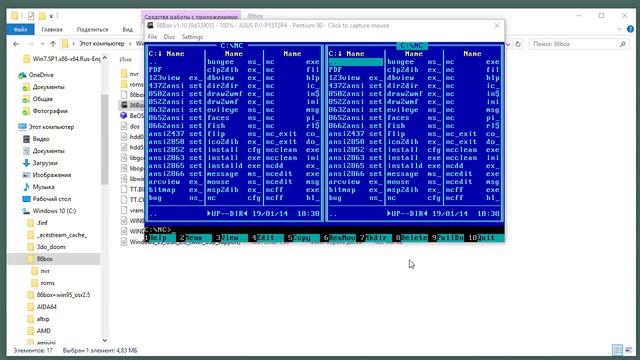Screen dimensions: 640x360
Task: Select fish in left Commander panel
Action: (x=234, y=126)
